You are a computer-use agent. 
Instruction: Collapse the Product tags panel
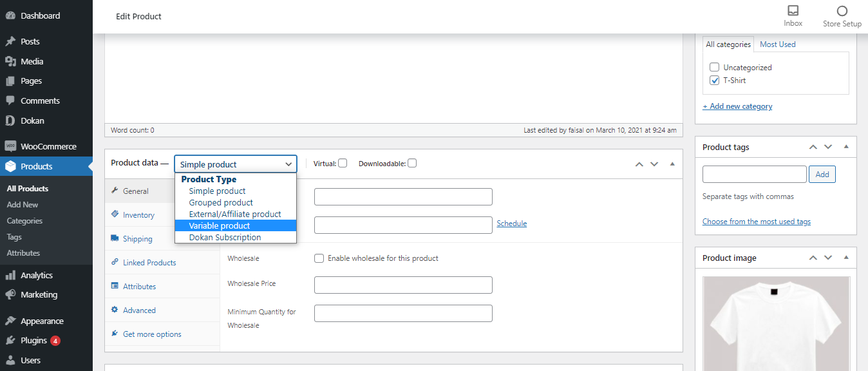tap(846, 147)
